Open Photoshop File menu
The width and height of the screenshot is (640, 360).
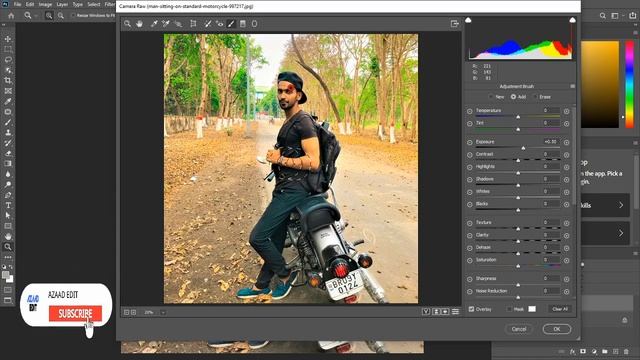17,4
